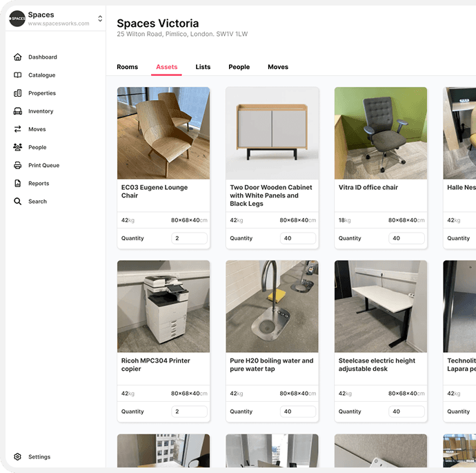Expand the Spaces workspace switcher chevron
This screenshot has width=476, height=473.
100,19
